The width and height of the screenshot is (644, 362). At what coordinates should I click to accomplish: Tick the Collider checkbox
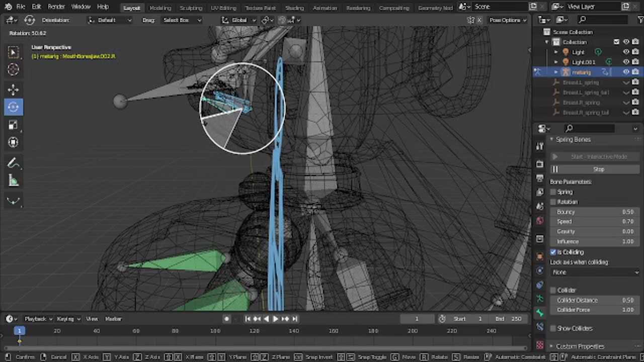tap(553, 290)
